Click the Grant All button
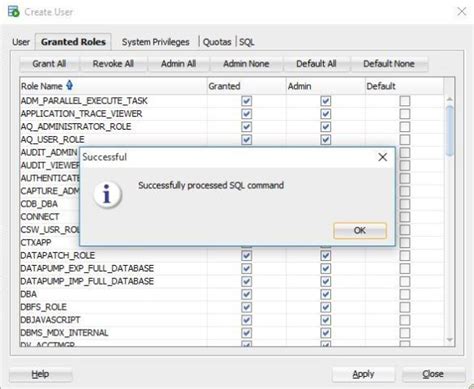Screen dimensions: 474x389 (49, 64)
